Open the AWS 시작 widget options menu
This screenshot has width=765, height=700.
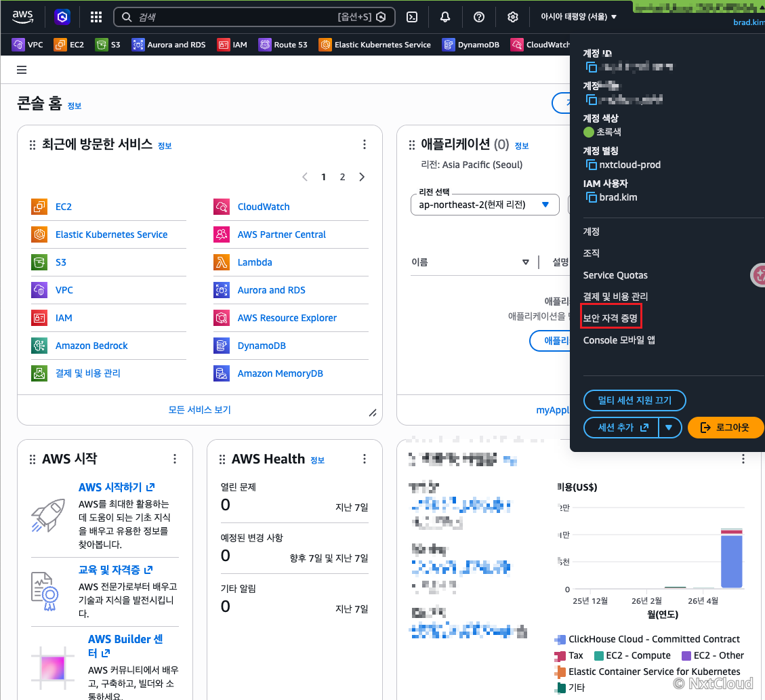(175, 459)
